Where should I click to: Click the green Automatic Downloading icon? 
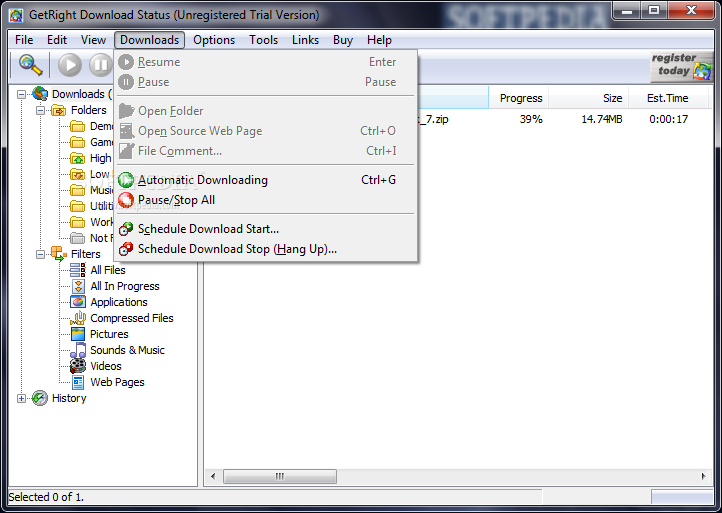[x=126, y=180]
